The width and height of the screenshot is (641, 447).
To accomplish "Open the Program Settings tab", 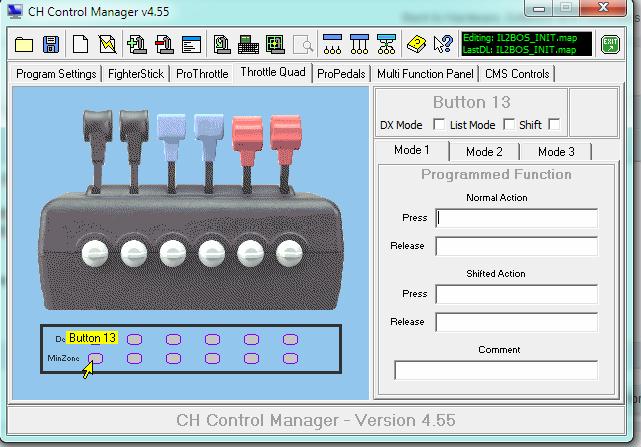I will tap(56, 74).
